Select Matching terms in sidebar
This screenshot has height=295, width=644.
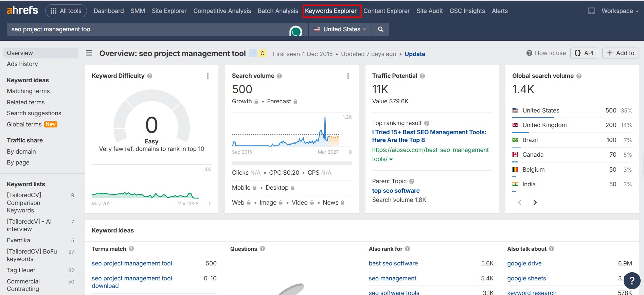coord(28,91)
